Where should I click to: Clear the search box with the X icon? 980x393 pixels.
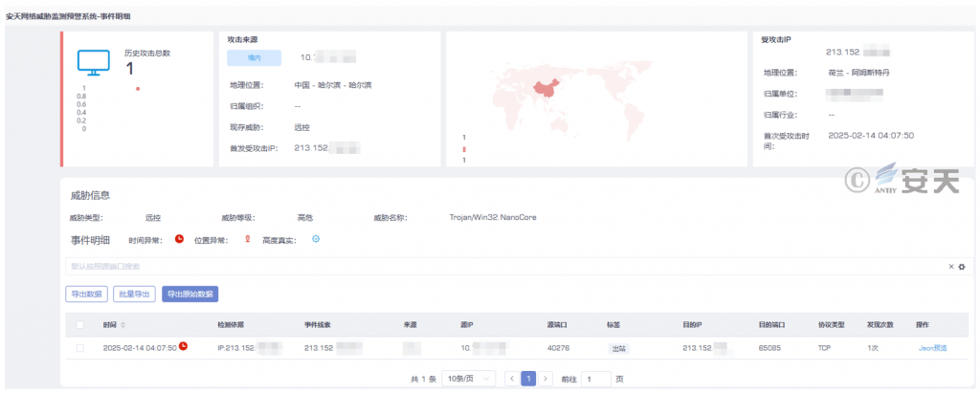click(x=950, y=266)
